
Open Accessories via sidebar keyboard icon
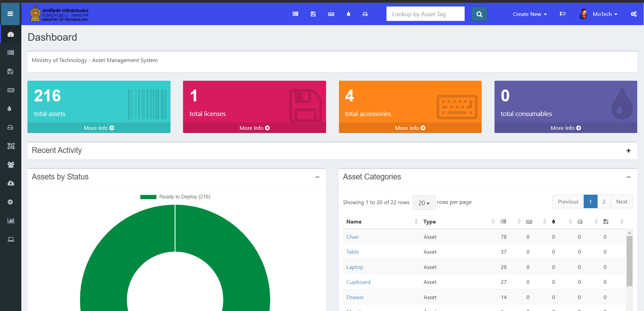(x=11, y=90)
